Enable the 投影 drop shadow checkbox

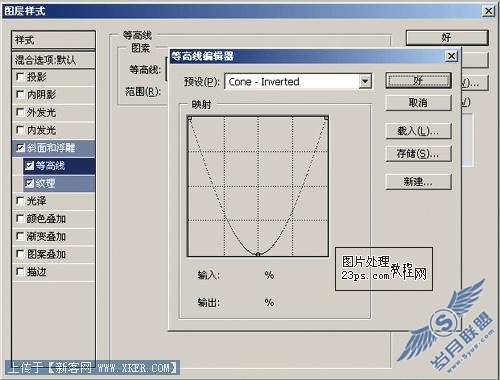20,77
